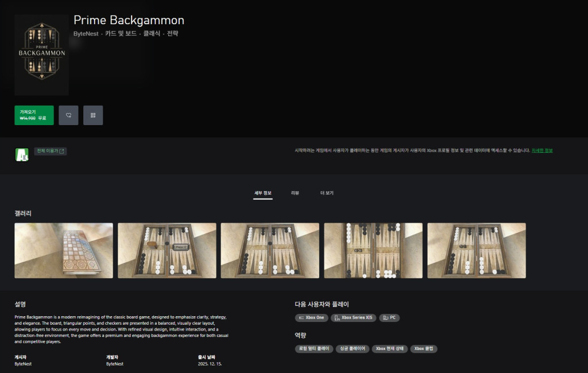588x373 pixels.
Task: Open the 더 보기 tab
Action: (327, 193)
